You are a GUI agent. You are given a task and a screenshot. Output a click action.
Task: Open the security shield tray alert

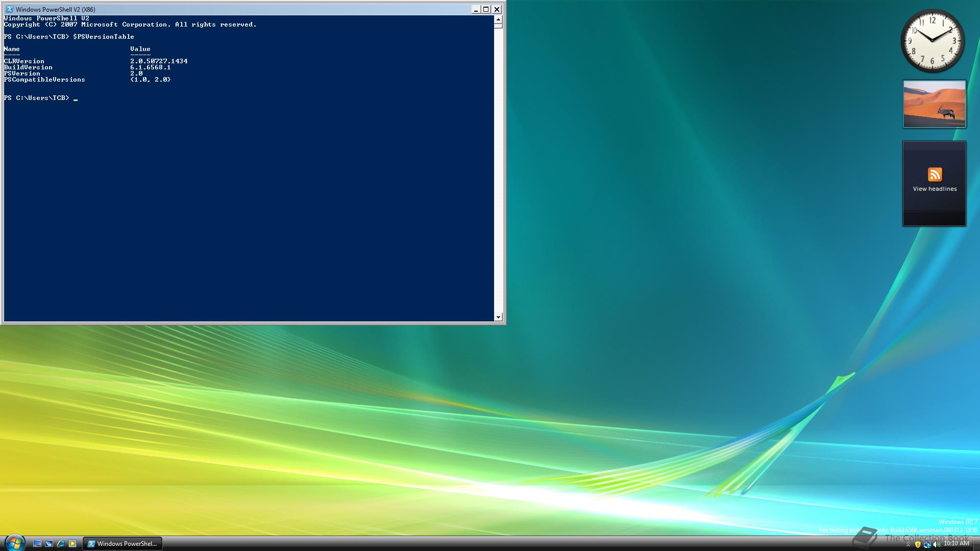coord(918,544)
